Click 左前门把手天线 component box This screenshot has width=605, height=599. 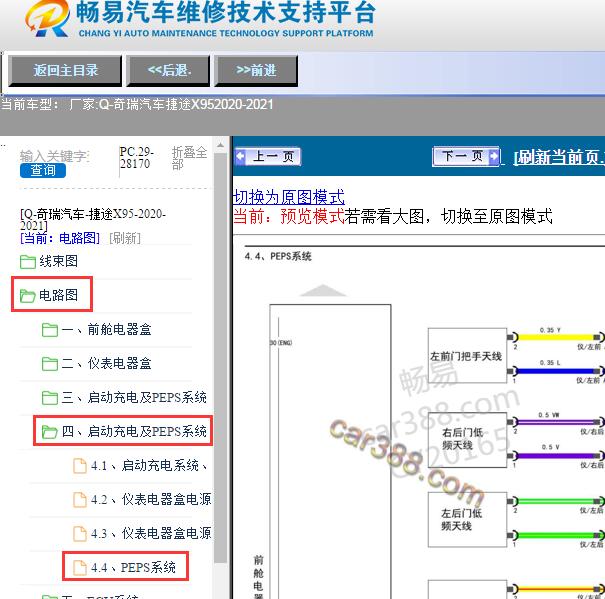467,355
